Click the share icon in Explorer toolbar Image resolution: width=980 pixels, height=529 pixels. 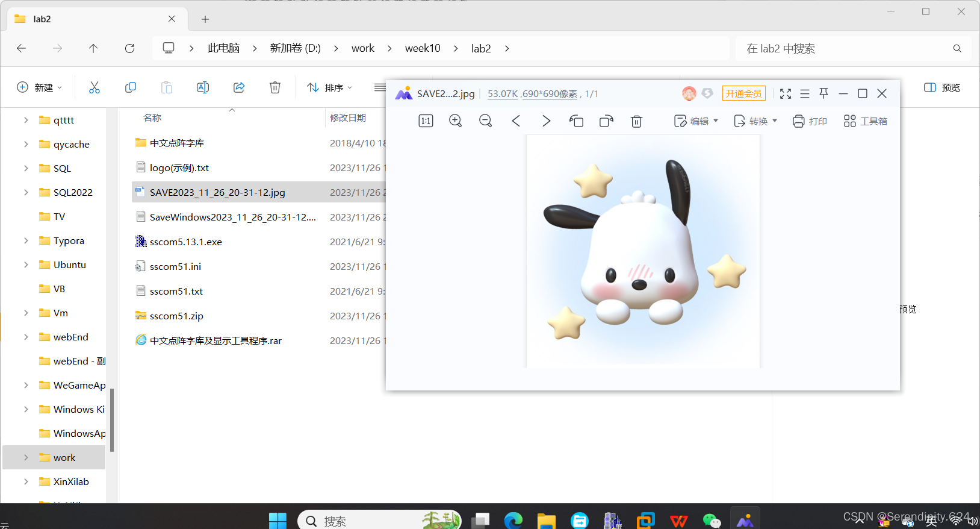tap(239, 87)
